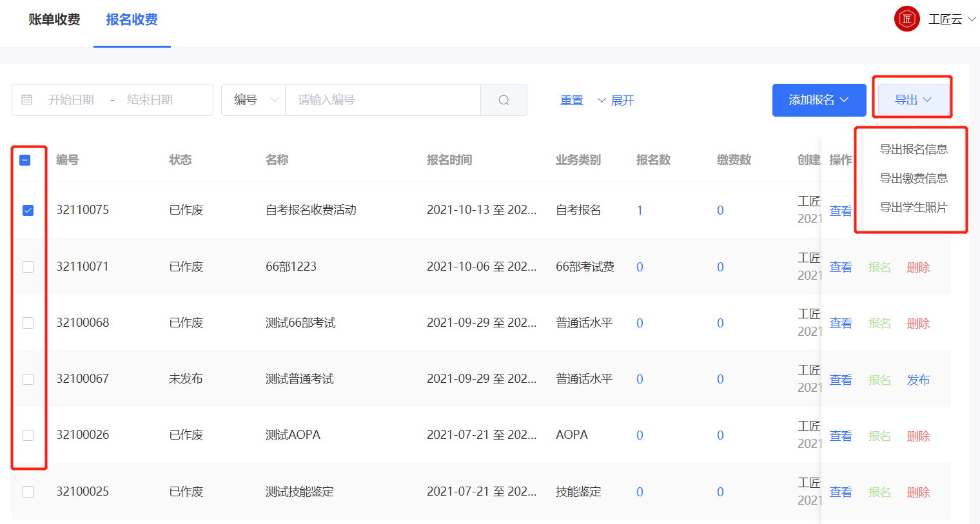Open the 工匠云 user account menu
Screen dimensions: 980x524
[x=952, y=19]
